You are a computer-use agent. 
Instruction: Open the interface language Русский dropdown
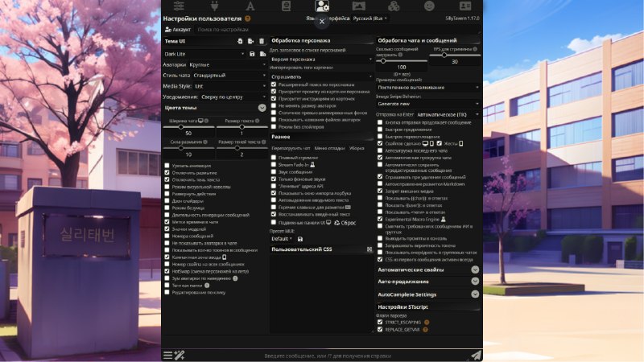(370, 19)
